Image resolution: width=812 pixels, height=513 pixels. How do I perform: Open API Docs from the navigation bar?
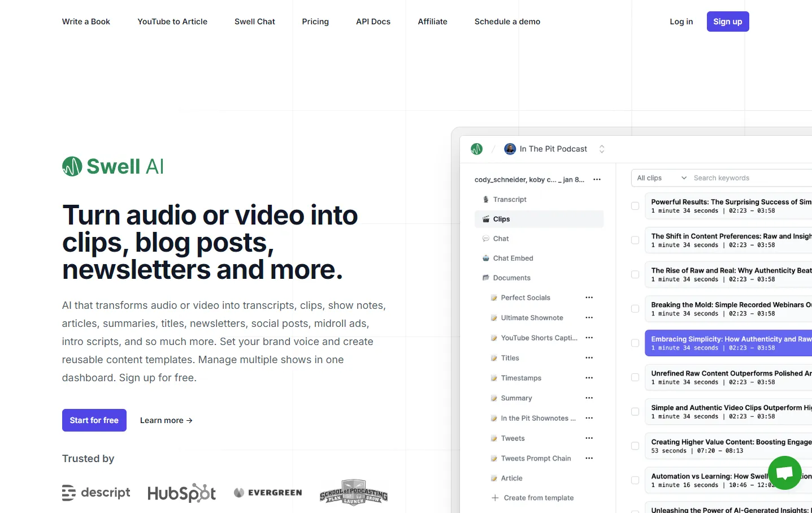pyautogui.click(x=373, y=21)
